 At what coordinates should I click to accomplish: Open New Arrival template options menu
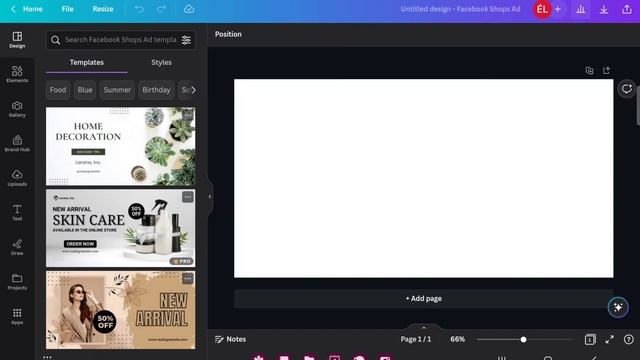click(x=187, y=278)
